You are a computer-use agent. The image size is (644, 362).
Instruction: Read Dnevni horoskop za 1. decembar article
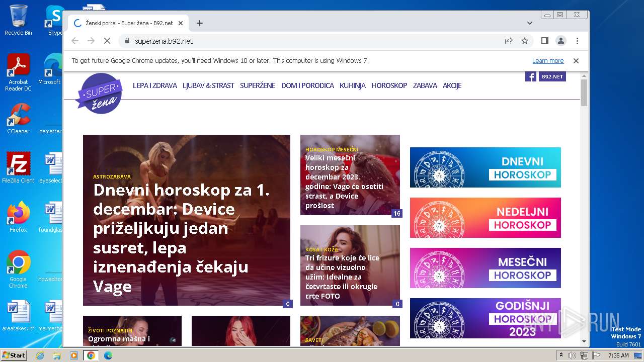(182, 238)
